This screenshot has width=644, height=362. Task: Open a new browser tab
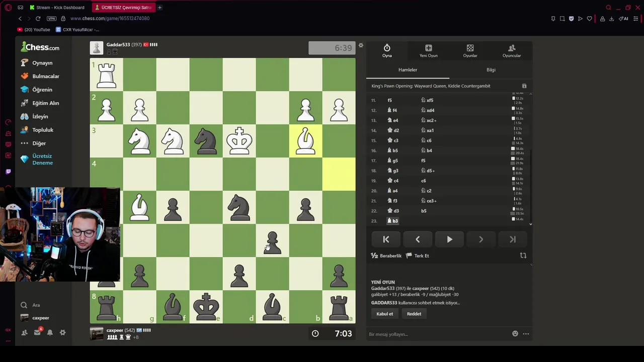tap(159, 8)
